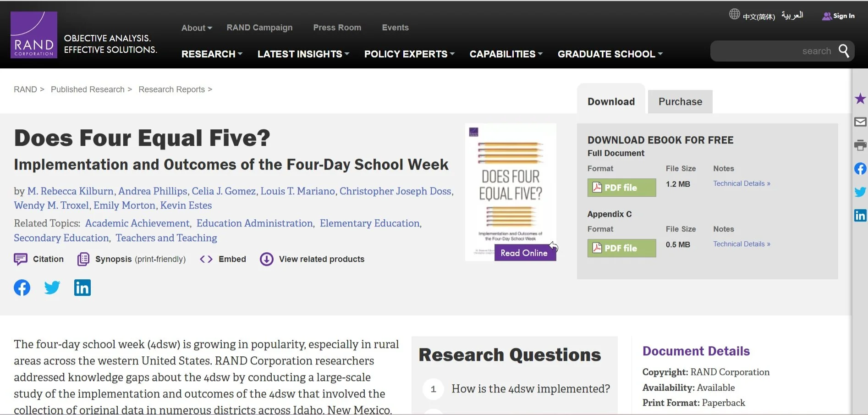Open author Louis T. Mariano's page
This screenshot has width=868, height=415.
point(297,191)
